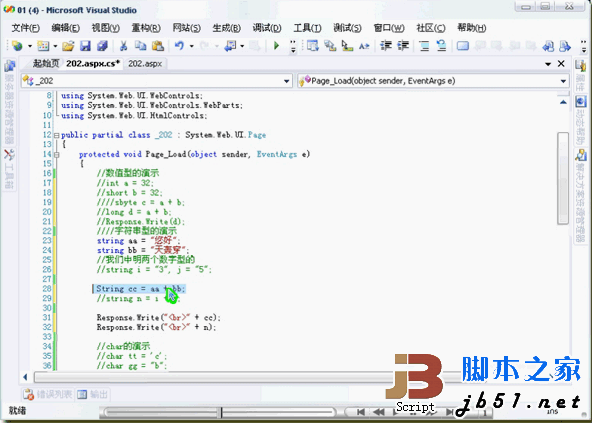Screen dimensions: 592x423
Task: Switch to the 202.aspx tab
Action: tap(145, 64)
